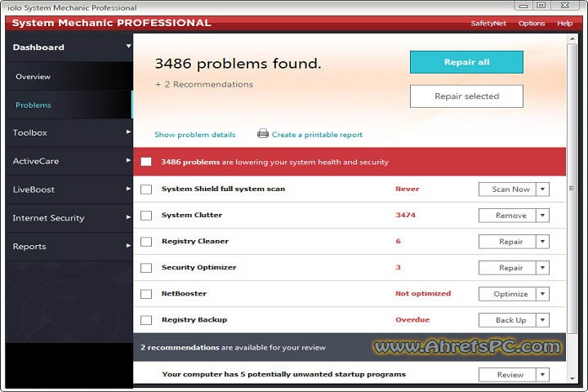Open the Options menu
588x392 pixels.
532,23
